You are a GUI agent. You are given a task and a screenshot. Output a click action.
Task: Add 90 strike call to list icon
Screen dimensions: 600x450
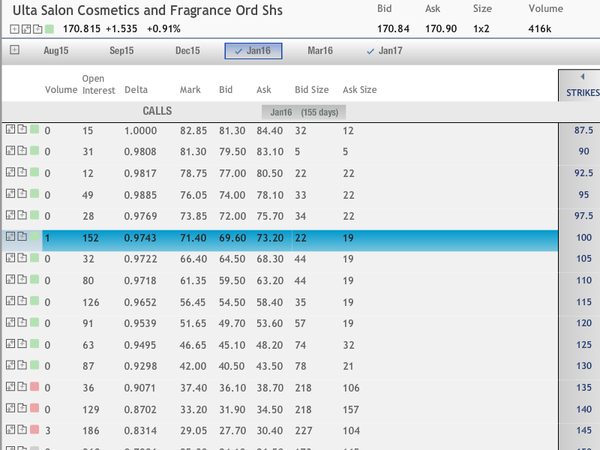click(x=22, y=150)
